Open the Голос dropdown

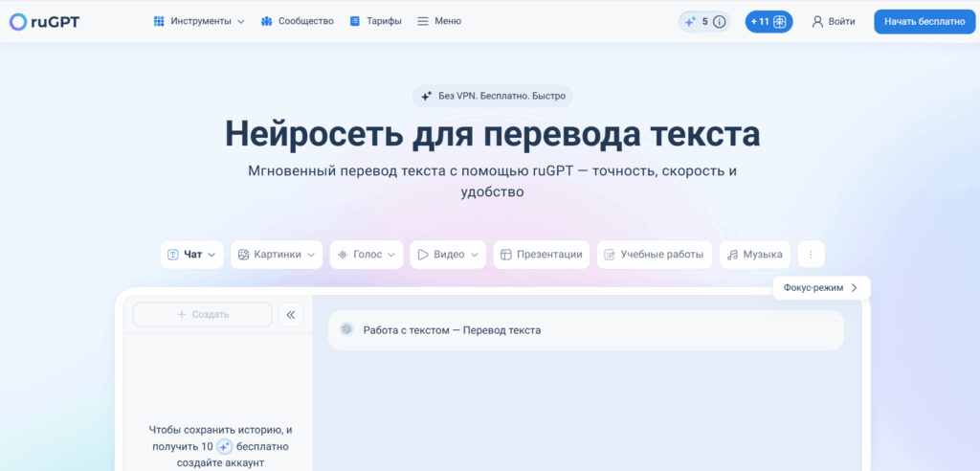(x=367, y=255)
